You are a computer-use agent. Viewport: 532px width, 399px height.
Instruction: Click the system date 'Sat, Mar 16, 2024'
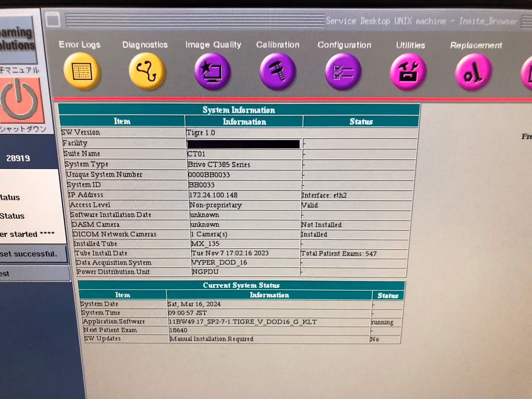(194, 304)
